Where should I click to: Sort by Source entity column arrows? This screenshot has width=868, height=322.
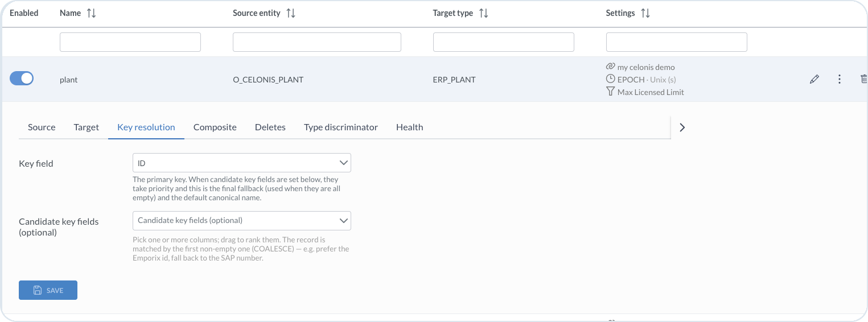tap(291, 13)
